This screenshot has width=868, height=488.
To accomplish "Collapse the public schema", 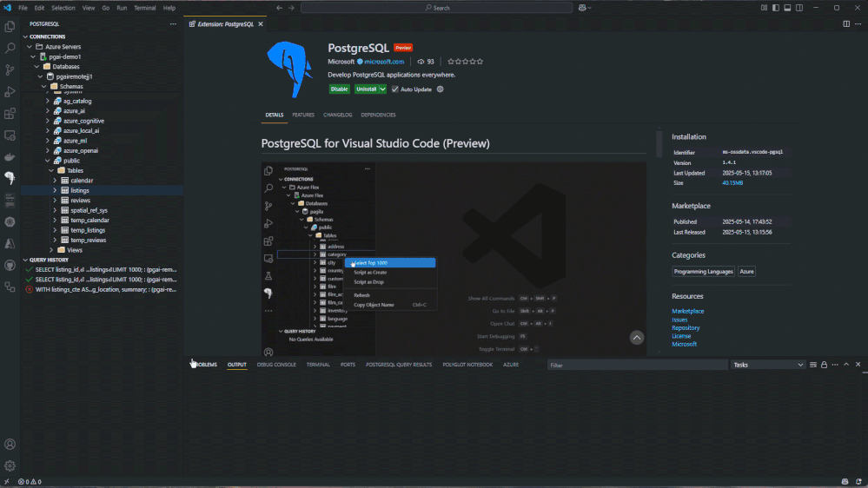I will pos(48,161).
